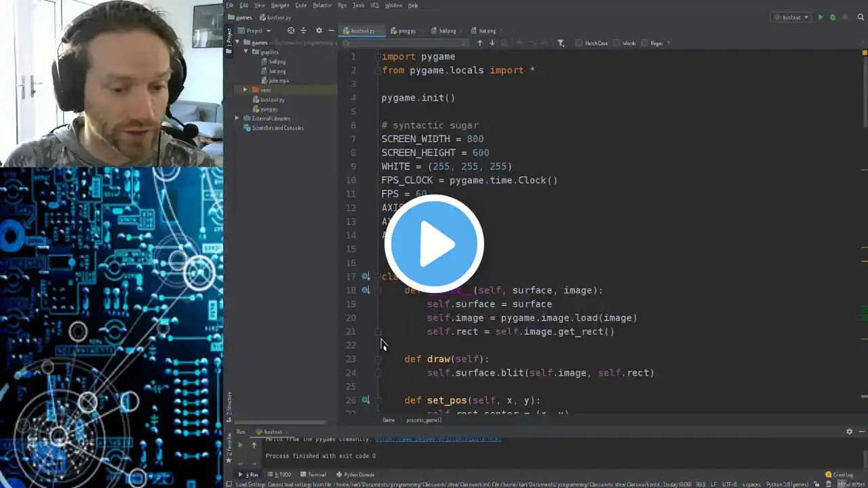This screenshot has height=488, width=868.
Task: Go to next search occurrence arrow
Action: point(492,43)
